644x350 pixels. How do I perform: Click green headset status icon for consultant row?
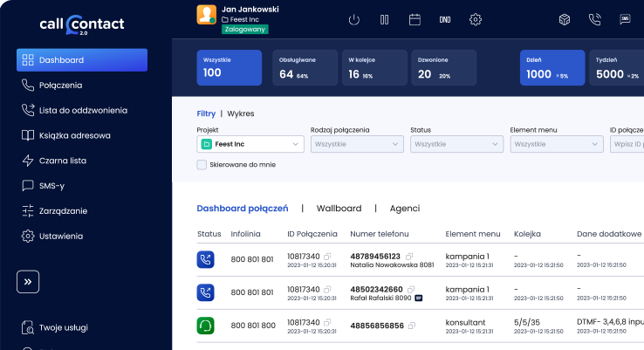point(206,326)
